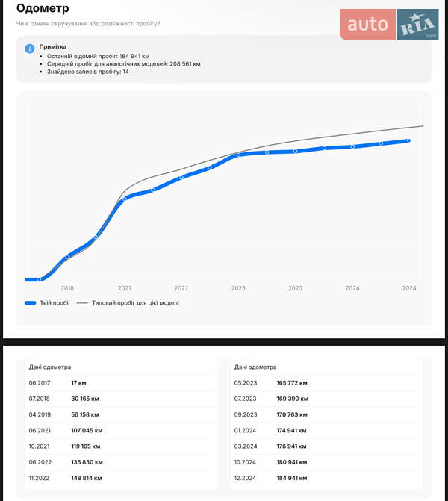448x501 pixels.
Task: Select the 07.2018 record with 30 165 км
Action: click(x=119, y=399)
